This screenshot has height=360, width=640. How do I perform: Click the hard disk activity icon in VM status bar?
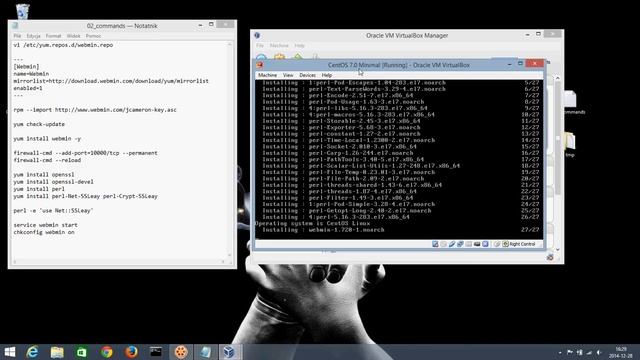[x=435, y=244]
